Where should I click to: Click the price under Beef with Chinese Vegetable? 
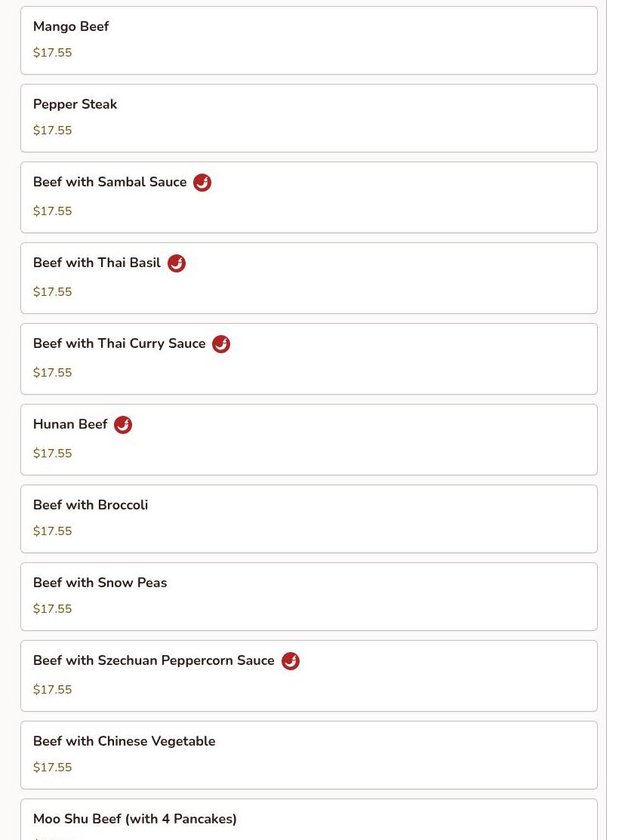point(53,767)
